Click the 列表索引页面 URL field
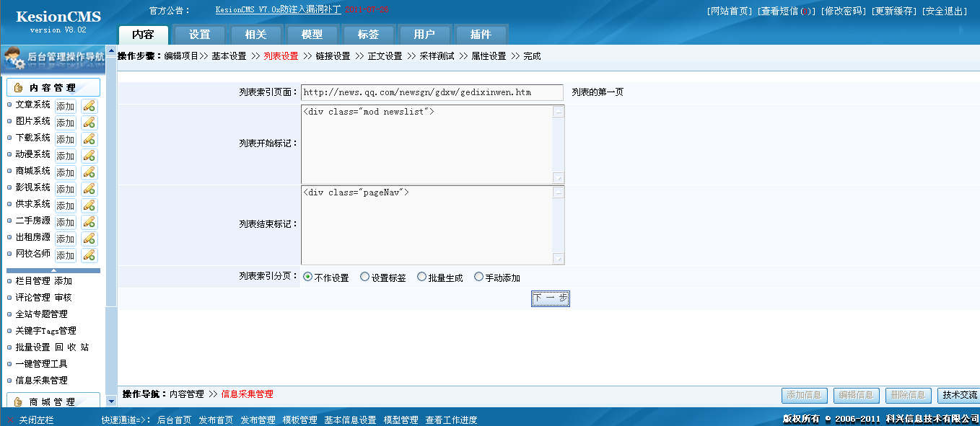The image size is (980, 426). click(x=432, y=92)
